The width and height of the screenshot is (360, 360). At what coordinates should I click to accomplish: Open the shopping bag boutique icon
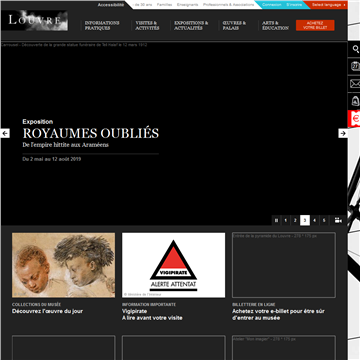point(355,101)
